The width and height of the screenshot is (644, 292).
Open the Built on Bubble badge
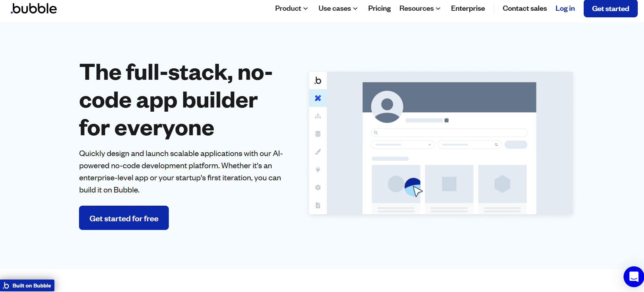pos(27,285)
